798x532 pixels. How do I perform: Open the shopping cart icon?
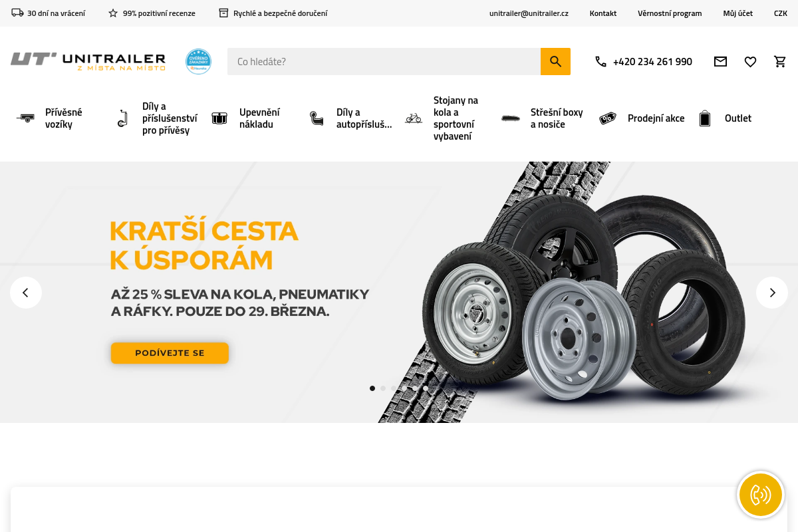(780, 62)
